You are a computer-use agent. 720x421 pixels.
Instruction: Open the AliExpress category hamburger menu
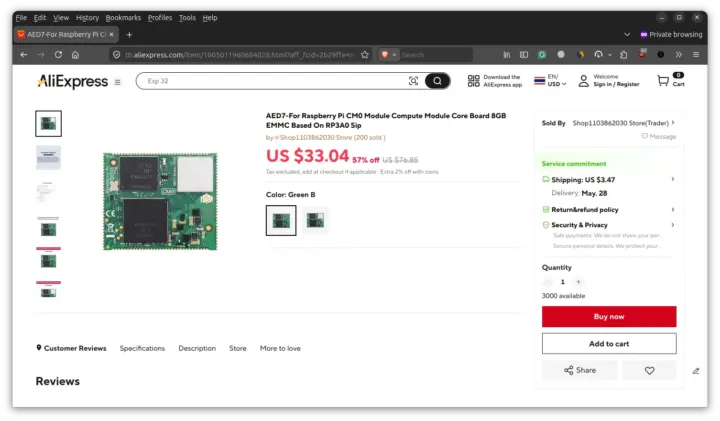pos(118,82)
